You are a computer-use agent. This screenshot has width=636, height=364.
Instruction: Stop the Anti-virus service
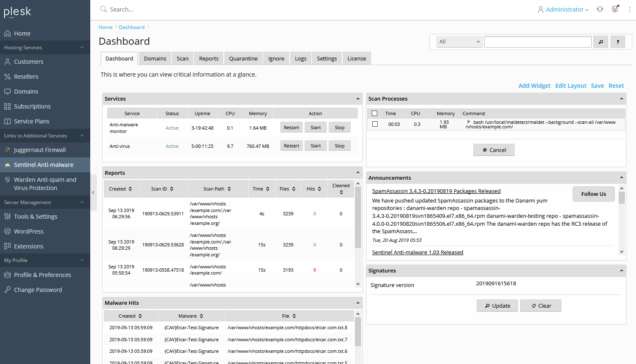(340, 146)
